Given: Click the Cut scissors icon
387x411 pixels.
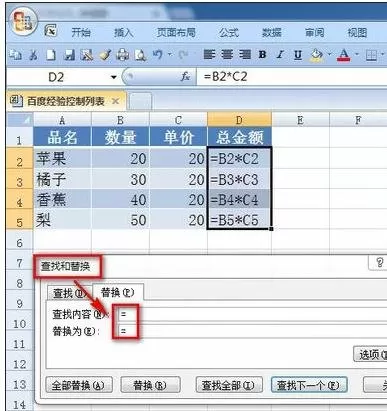Looking at the screenshot, I should click(x=33, y=55).
